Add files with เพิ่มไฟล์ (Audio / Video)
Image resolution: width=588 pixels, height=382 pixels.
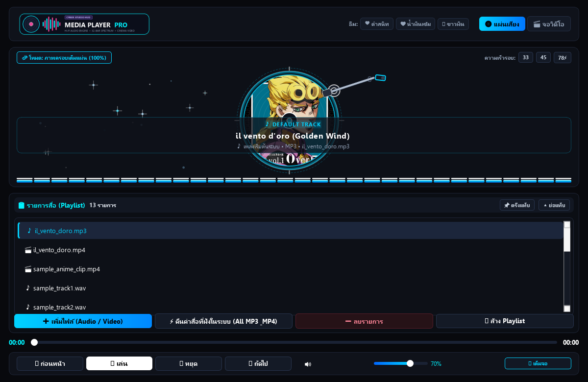coord(83,321)
